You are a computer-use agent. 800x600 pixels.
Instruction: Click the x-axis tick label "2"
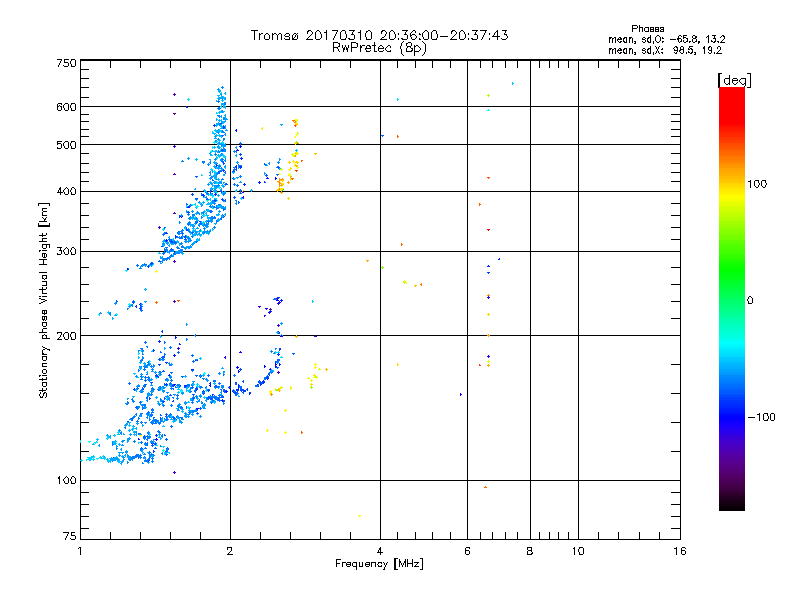pos(230,551)
